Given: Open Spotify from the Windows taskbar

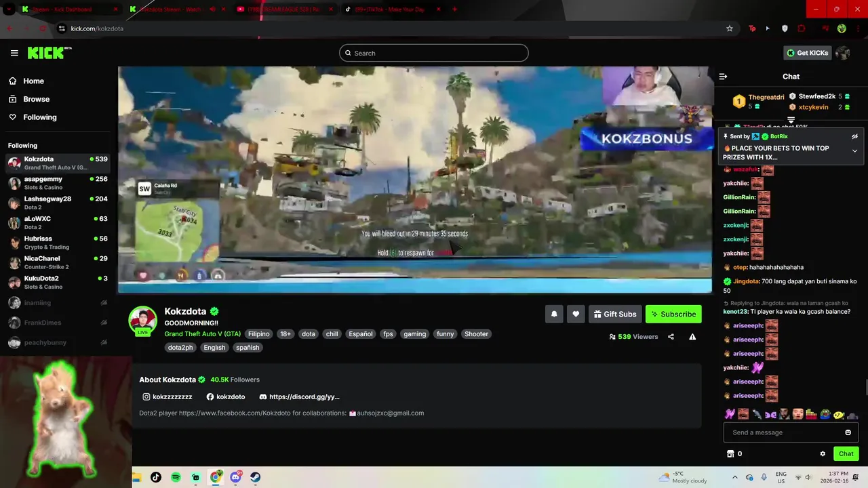Looking at the screenshot, I should tap(176, 477).
